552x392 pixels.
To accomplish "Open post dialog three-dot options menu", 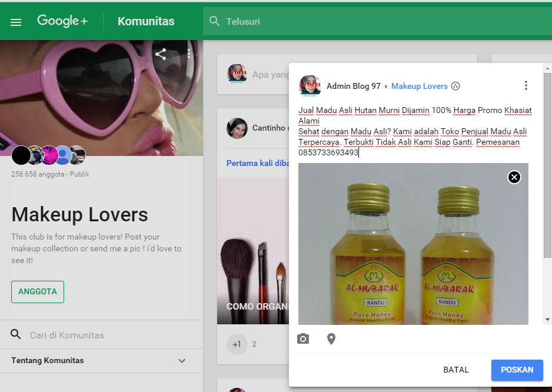I will click(526, 85).
